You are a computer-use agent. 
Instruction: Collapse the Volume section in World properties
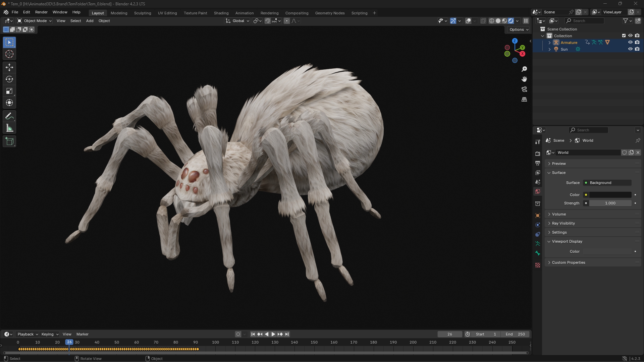point(558,214)
